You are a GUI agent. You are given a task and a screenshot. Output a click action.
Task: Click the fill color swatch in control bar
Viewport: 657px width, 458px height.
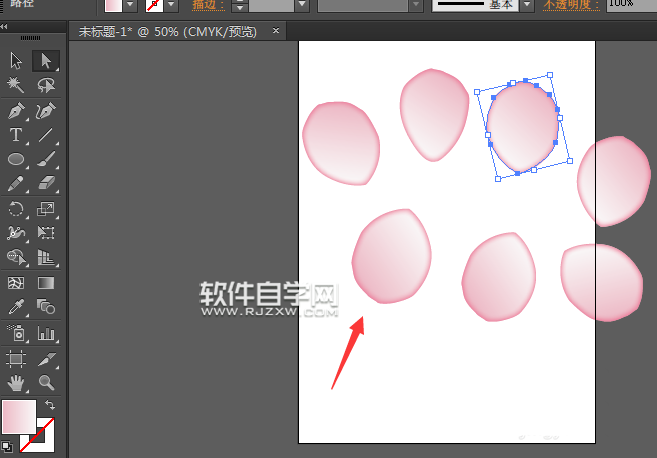[113, 5]
